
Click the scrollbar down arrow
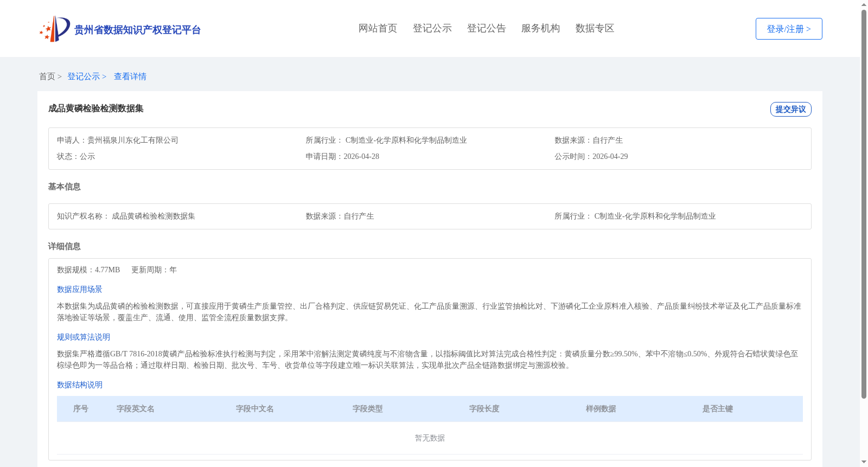click(x=864, y=462)
